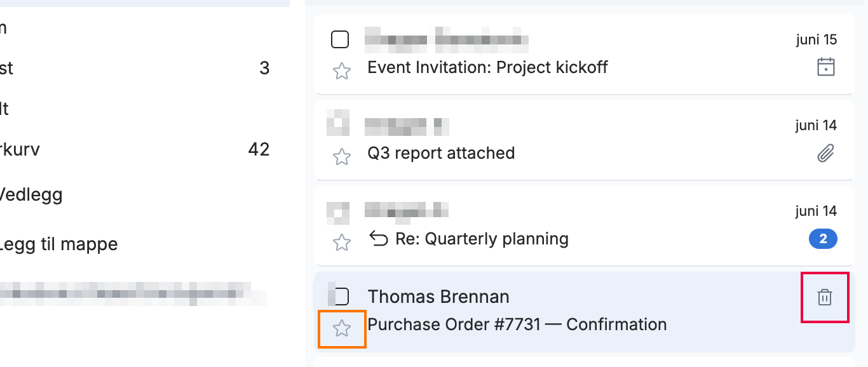Viewport: 868px width, 367px height.
Task: Click the avatar of the Q3 report sender
Action: (x=338, y=123)
